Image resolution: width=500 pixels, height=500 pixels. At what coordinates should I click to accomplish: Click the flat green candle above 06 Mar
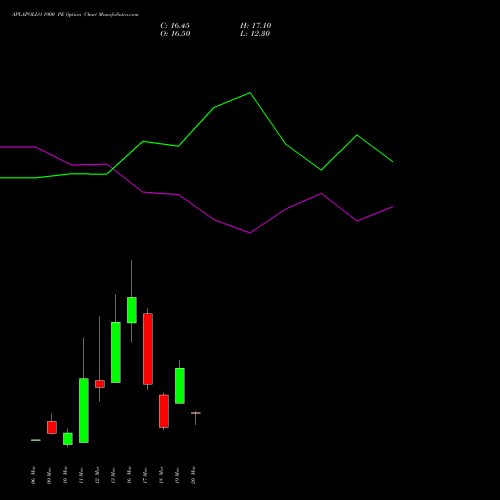click(x=36, y=440)
